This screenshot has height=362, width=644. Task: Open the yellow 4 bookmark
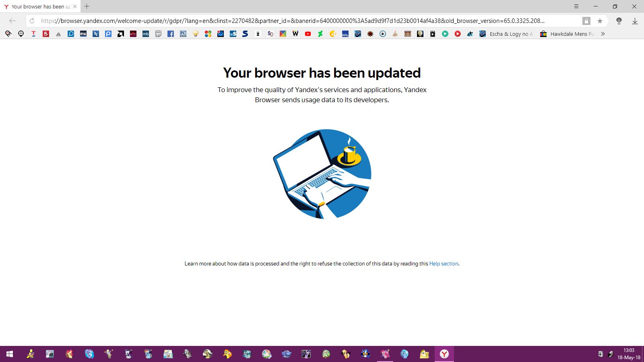[333, 34]
